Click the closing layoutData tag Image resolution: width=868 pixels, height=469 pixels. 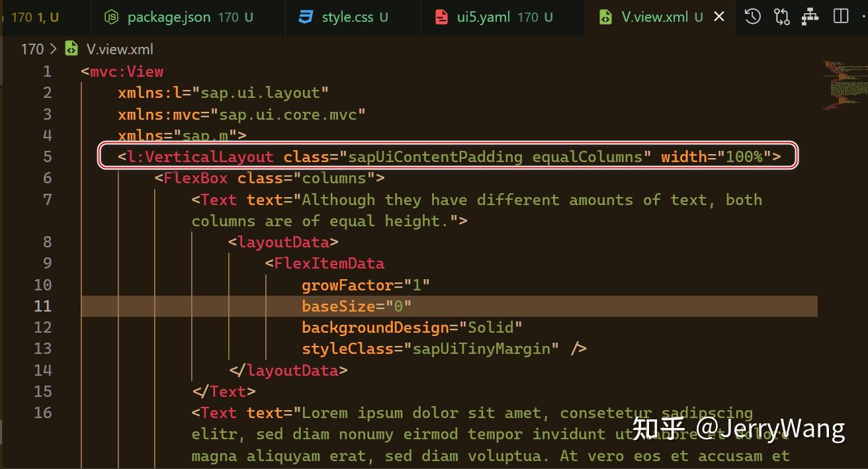pos(288,370)
